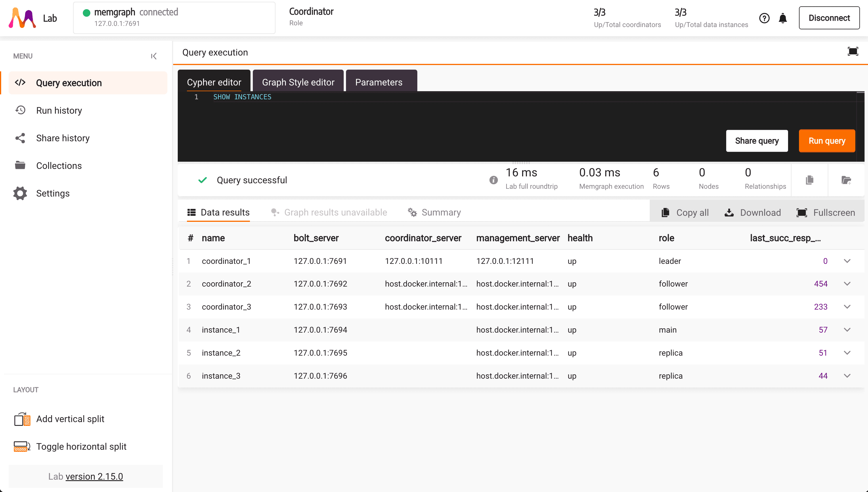Select 127.0.0.1:7694 bolt server cell
This screenshot has height=492, width=868.
tap(320, 330)
